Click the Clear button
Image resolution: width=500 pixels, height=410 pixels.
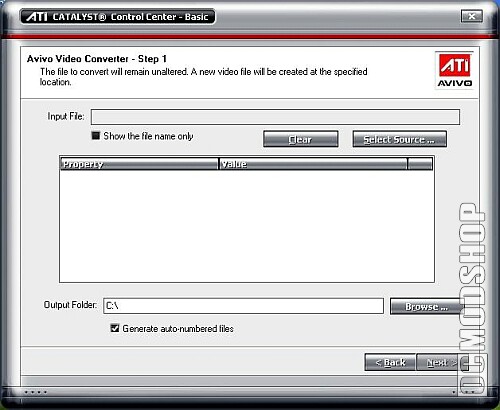[301, 139]
